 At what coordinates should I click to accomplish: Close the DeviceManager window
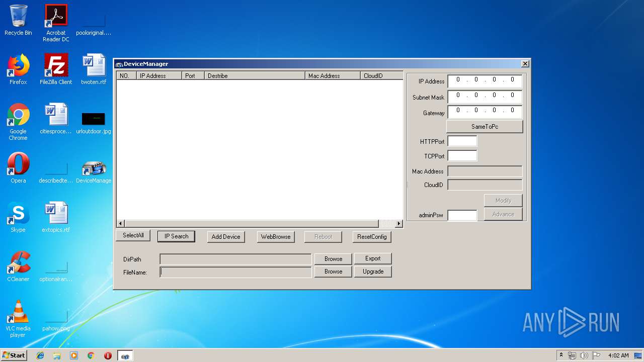[x=525, y=64]
